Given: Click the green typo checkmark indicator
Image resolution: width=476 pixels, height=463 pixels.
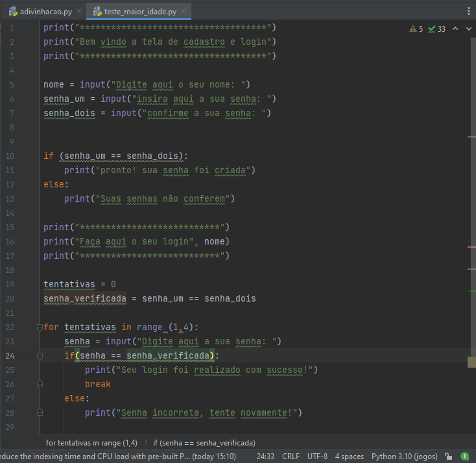Looking at the screenshot, I should click(x=431, y=29).
